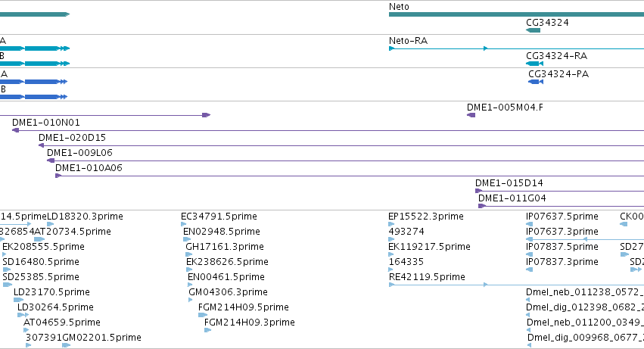Click the EP15522.3prime EST marker

pyautogui.click(x=391, y=224)
